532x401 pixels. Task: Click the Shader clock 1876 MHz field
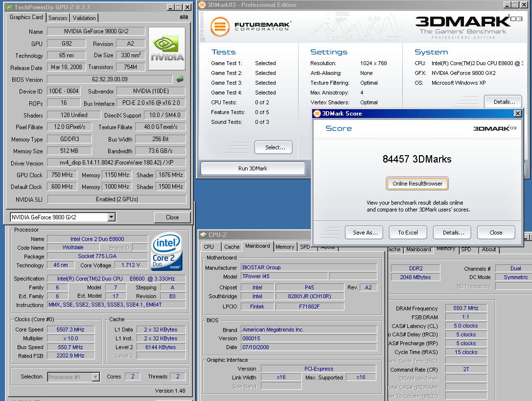170,175
